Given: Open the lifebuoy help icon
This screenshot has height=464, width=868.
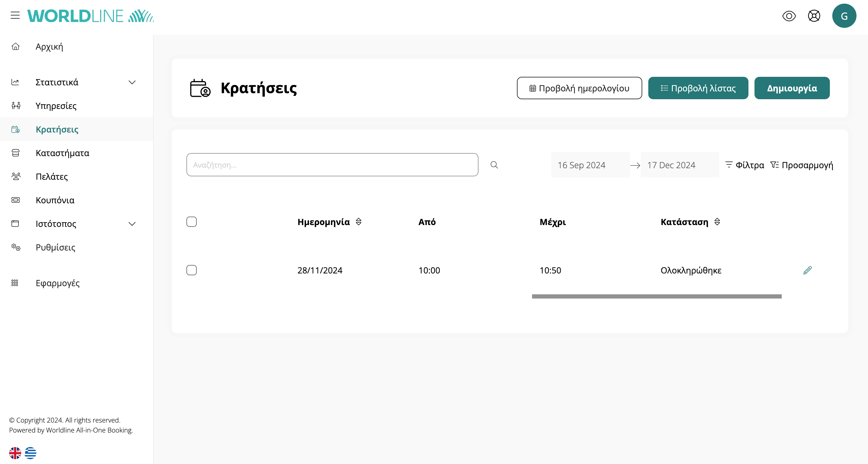Looking at the screenshot, I should point(814,16).
